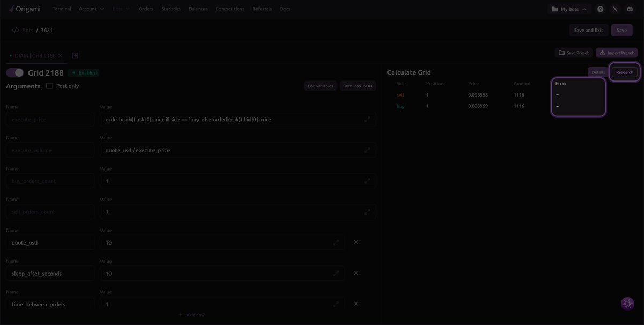
Task: Click the quote_usd value field
Action: coord(215,242)
